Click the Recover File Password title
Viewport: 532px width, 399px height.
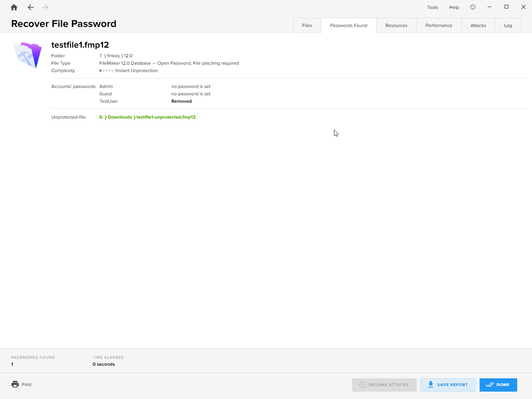coord(64,24)
